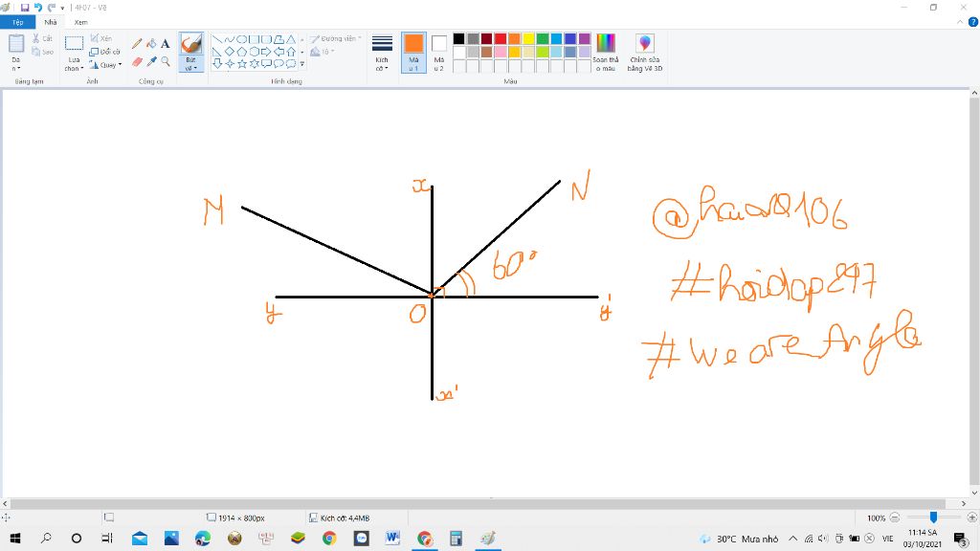
Task: Switch to the View (Xem) tab
Action: pos(80,22)
